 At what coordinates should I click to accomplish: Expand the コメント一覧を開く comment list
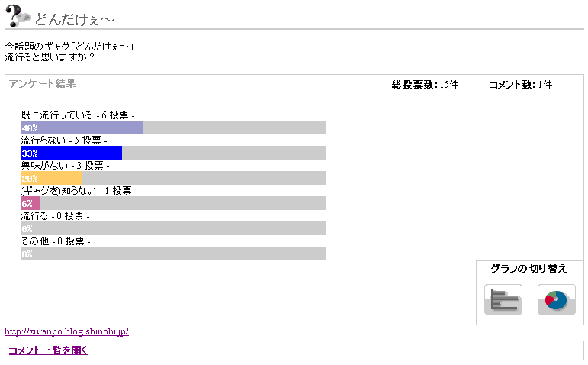(x=48, y=350)
